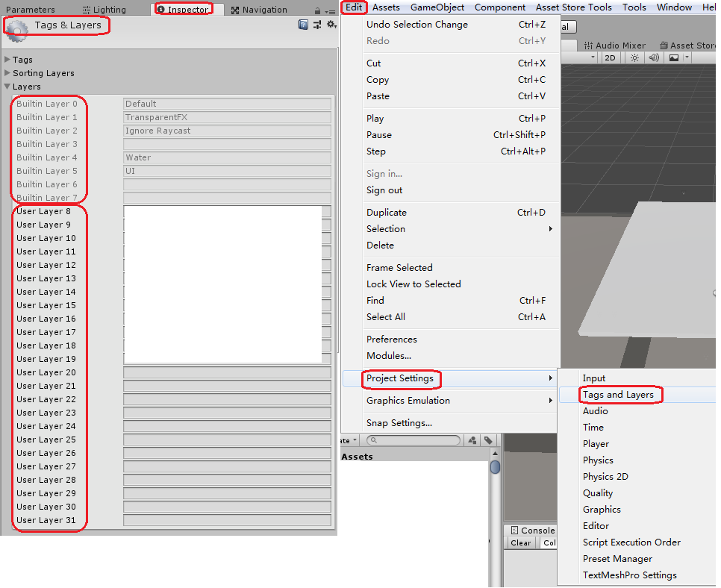Open the Inspector help book icon
Image resolution: width=721 pixels, height=588 pixels.
coord(303,25)
